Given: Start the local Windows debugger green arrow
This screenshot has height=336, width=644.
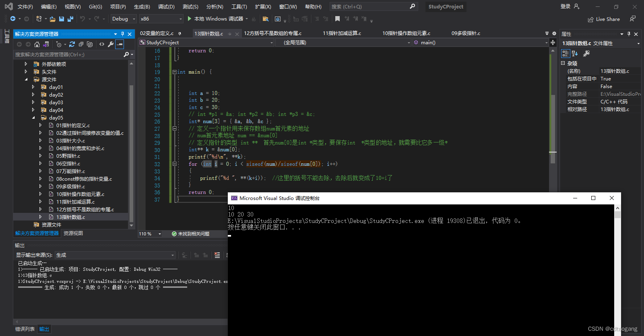Looking at the screenshot, I should tap(190, 19).
